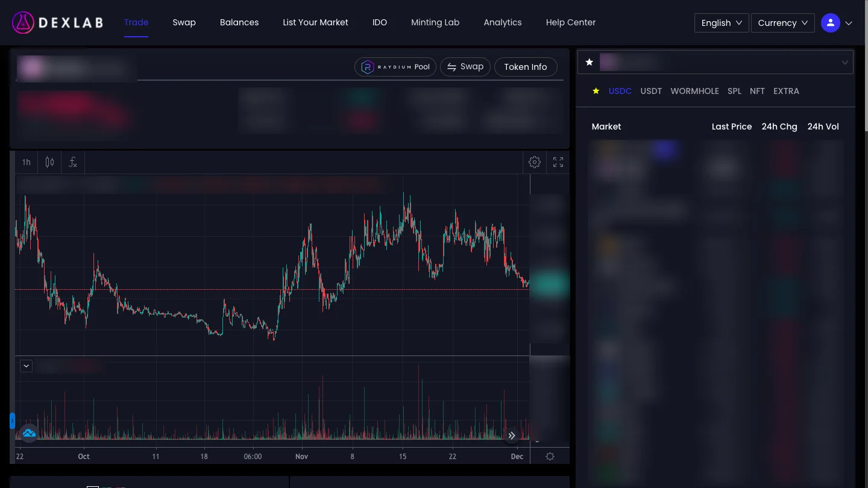Sort markets by Last Price header
This screenshot has width=868, height=488.
pos(732,127)
